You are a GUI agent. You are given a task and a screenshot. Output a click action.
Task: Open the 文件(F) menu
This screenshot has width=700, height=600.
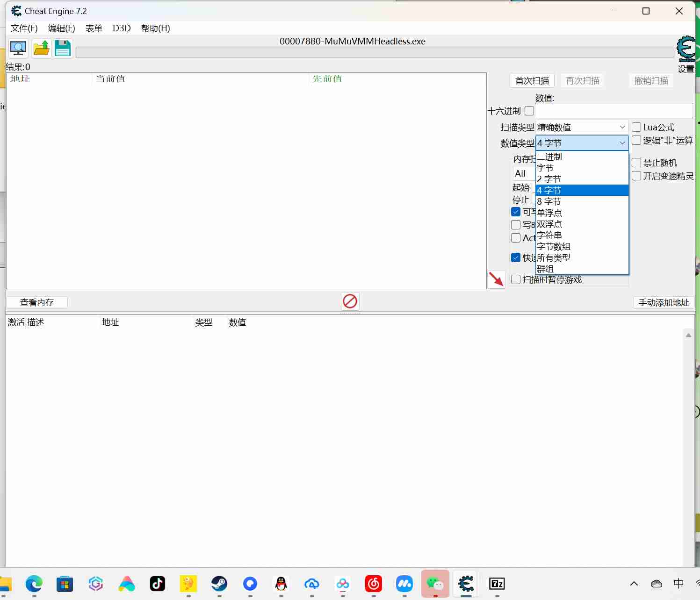[24, 29]
